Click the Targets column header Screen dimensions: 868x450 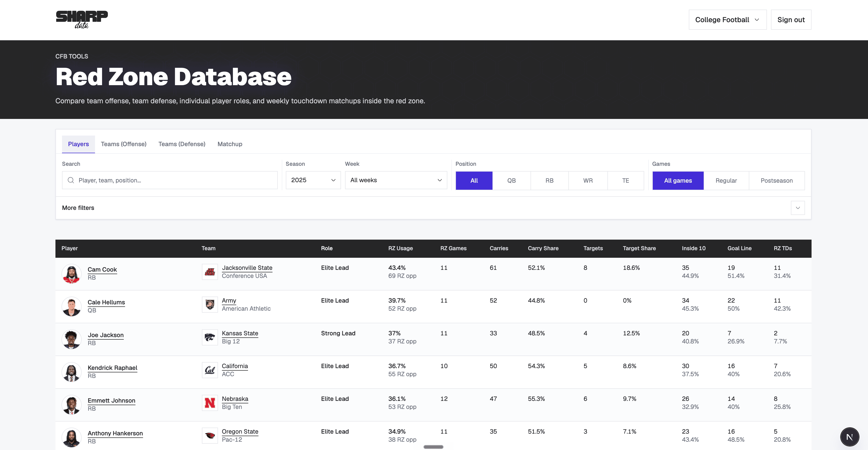(x=593, y=248)
